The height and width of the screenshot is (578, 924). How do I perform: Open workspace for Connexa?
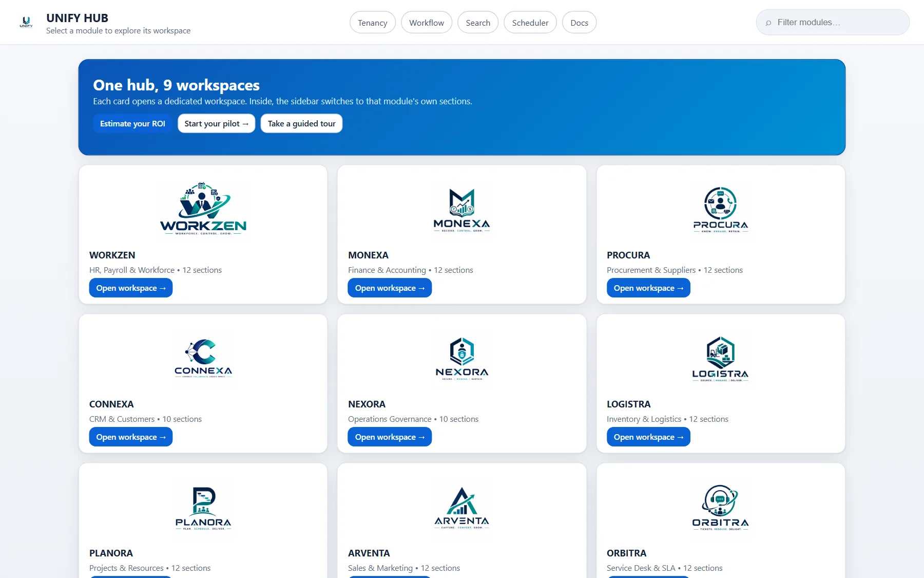131,437
